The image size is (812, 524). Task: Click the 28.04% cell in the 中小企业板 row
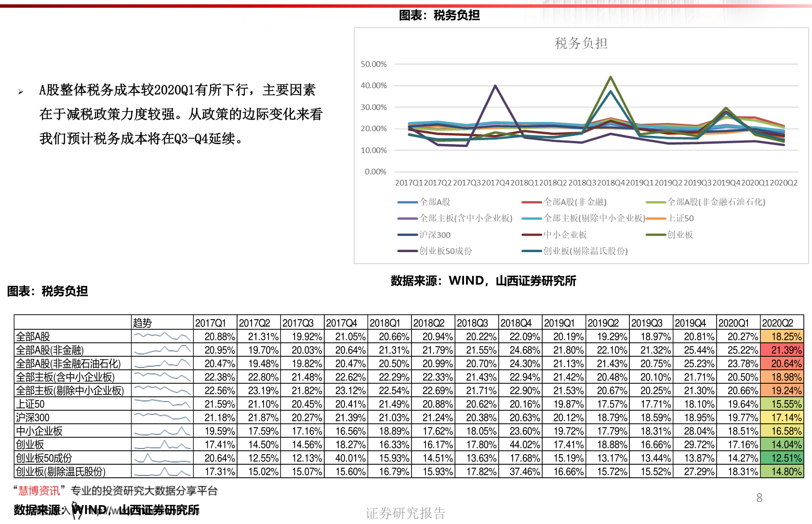pyautogui.click(x=695, y=431)
